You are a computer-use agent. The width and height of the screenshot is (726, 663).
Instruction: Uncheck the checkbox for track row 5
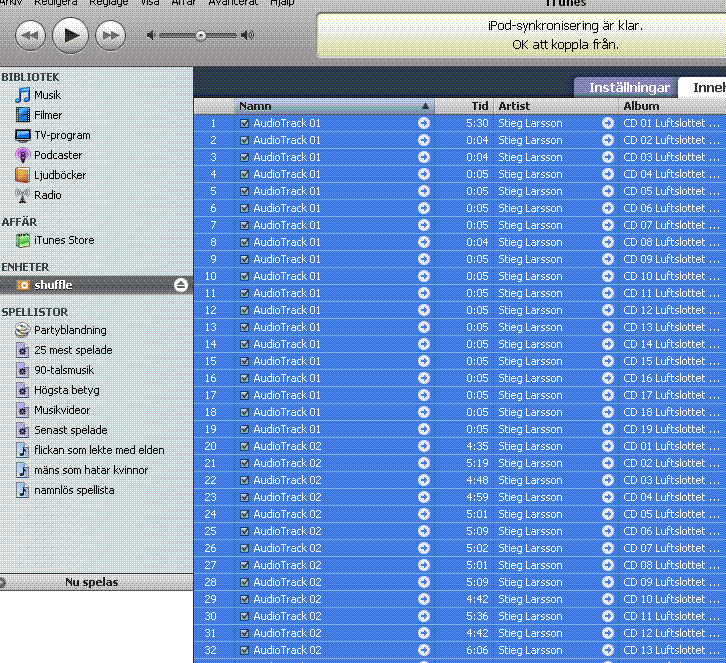(245, 191)
